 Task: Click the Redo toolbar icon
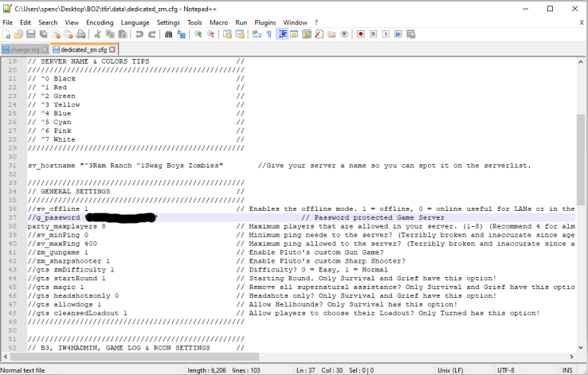pos(152,34)
